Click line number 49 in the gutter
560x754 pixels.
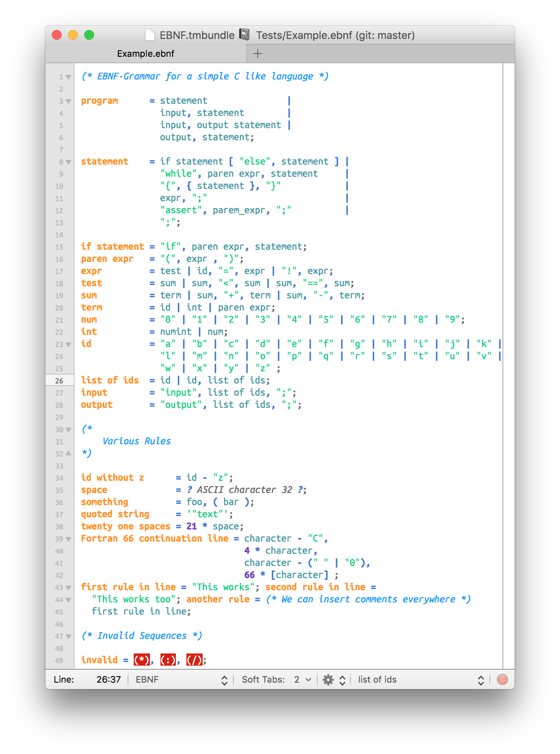[59, 660]
